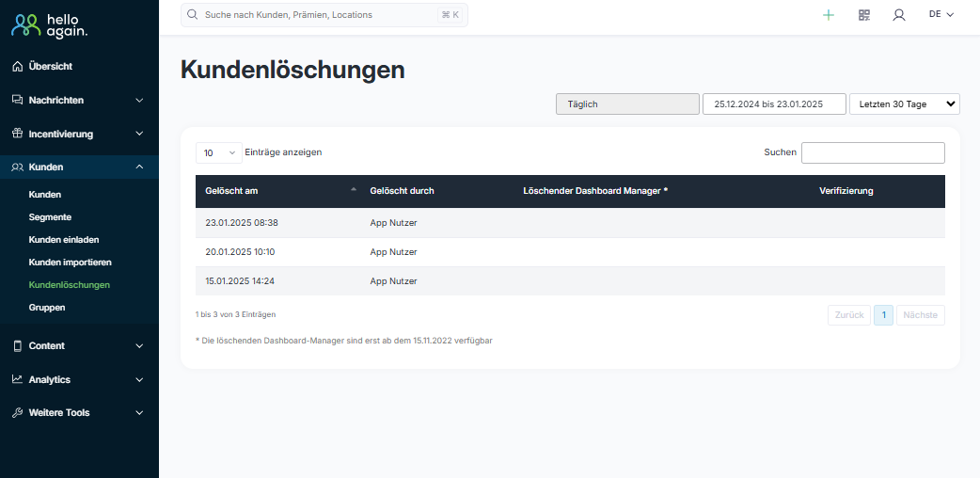
Task: Open Kunden einladen
Action: tap(64, 240)
